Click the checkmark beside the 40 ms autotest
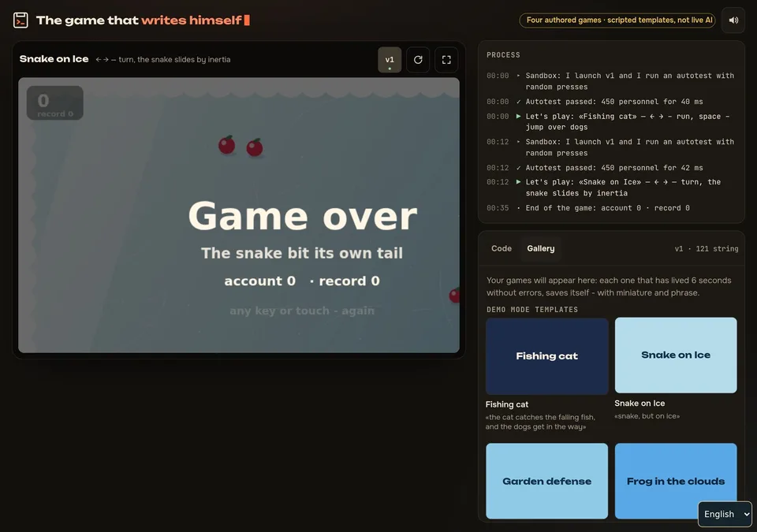Viewport: 757px width, 532px height. click(519, 102)
